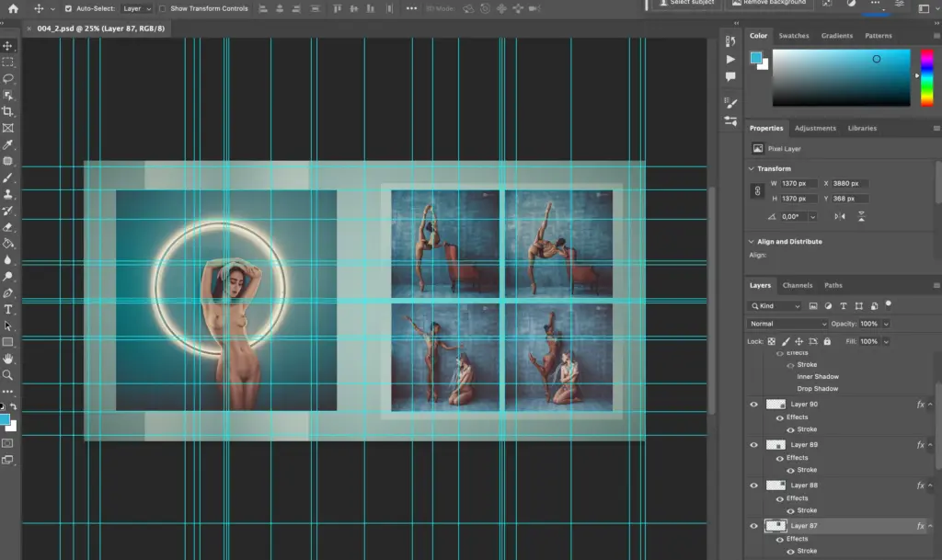The image size is (942, 560).
Task: Open the Adjustments tab
Action: pyautogui.click(x=815, y=128)
